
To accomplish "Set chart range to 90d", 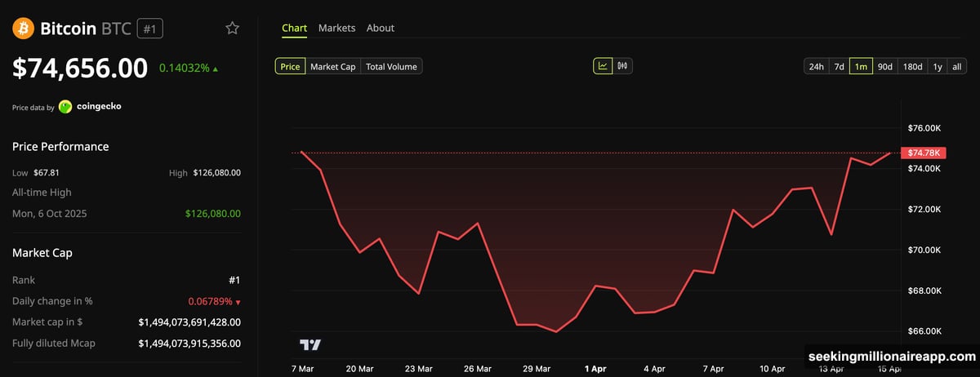I will coord(885,67).
